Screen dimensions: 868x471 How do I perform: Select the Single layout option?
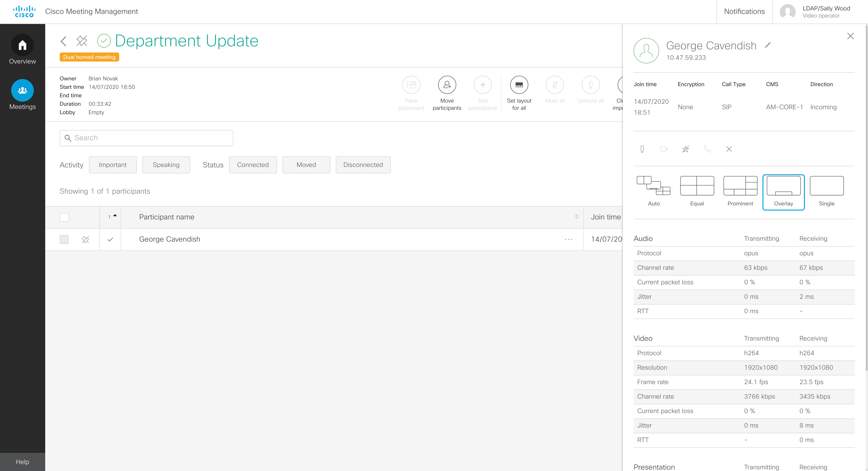tap(827, 191)
